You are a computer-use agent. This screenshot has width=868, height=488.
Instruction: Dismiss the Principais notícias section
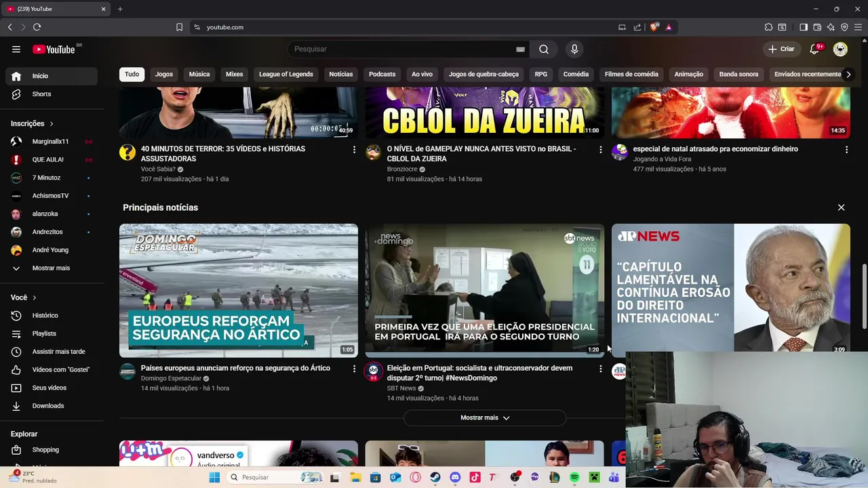(x=841, y=207)
